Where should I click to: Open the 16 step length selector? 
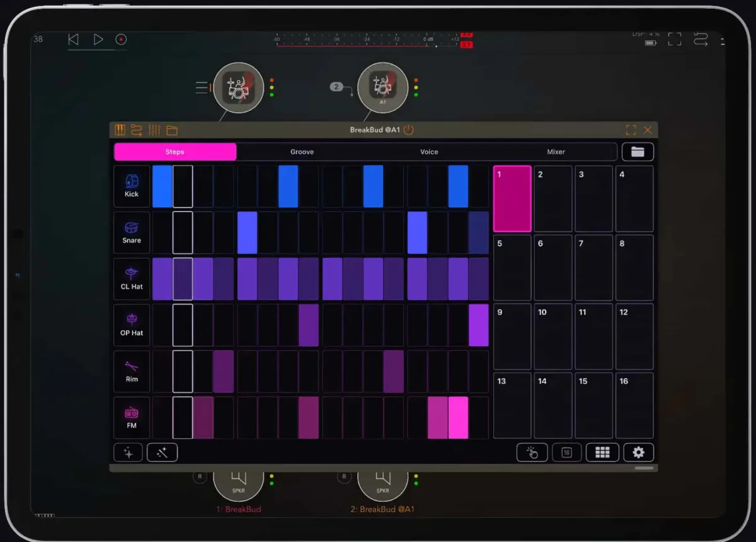tap(566, 453)
